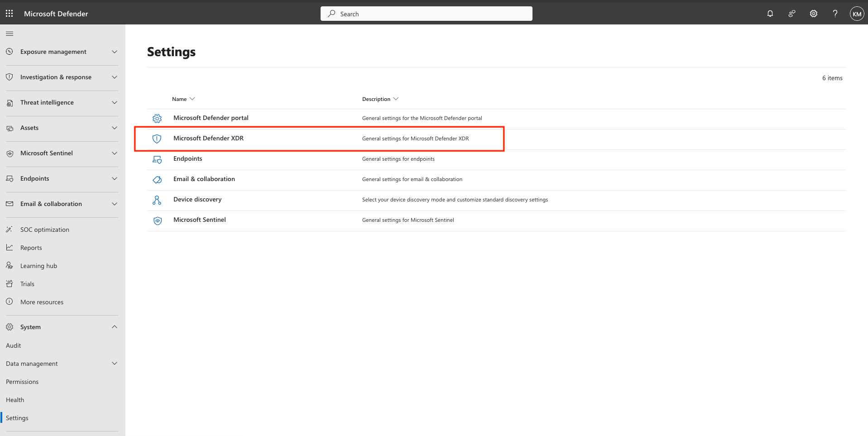Open Reports from the sidebar

(31, 248)
